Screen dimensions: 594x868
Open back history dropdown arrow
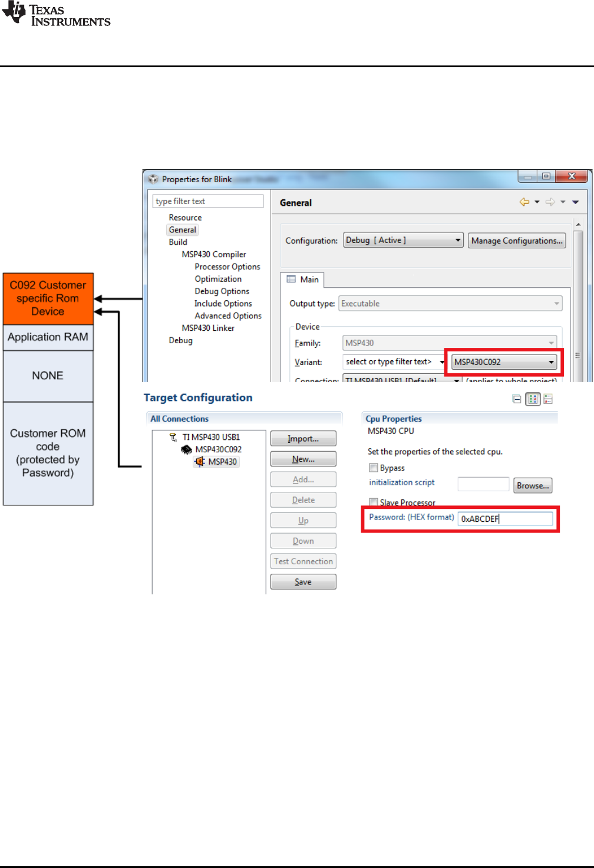point(537,202)
